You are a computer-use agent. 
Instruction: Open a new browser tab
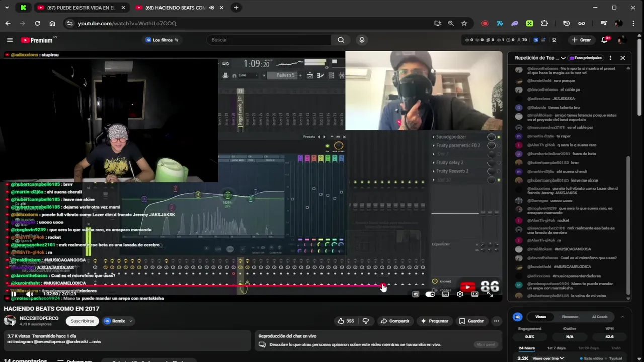pos(236,8)
